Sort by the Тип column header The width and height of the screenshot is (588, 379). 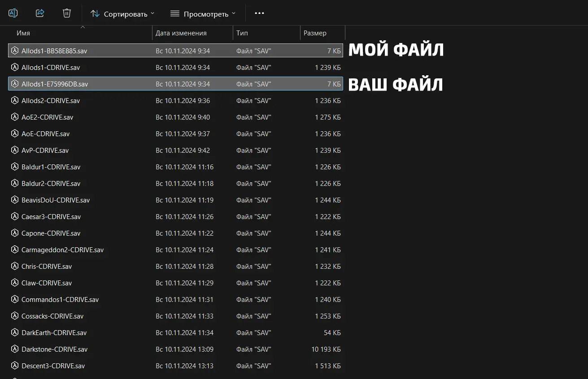click(242, 33)
